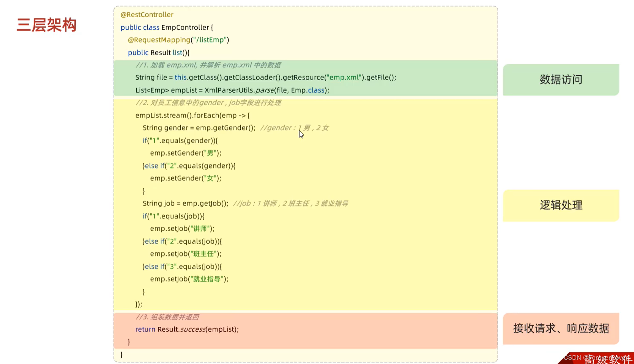Screen dimensions: 634x364
Task: Click the '});' closing forEach line
Action: (x=139, y=304)
